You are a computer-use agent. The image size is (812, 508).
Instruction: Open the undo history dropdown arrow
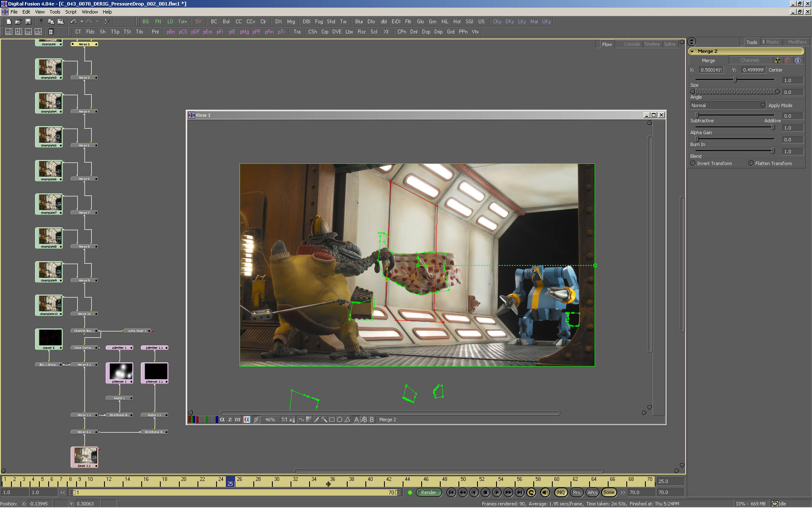coord(82,22)
